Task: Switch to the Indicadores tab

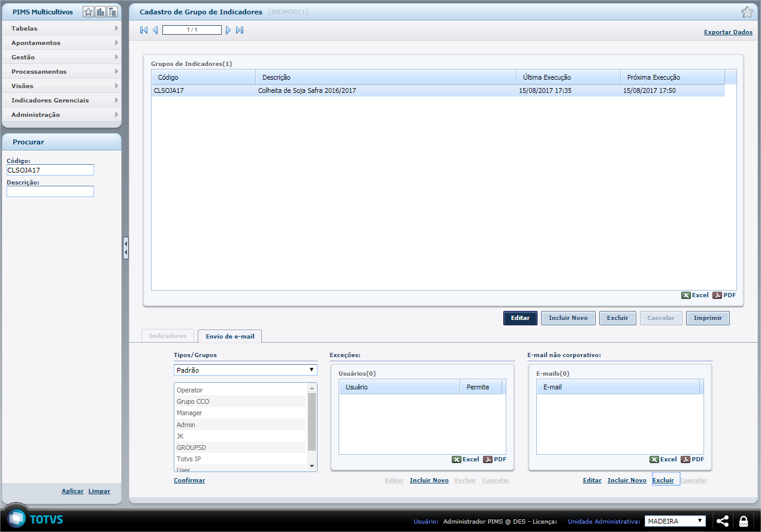Action: [168, 336]
